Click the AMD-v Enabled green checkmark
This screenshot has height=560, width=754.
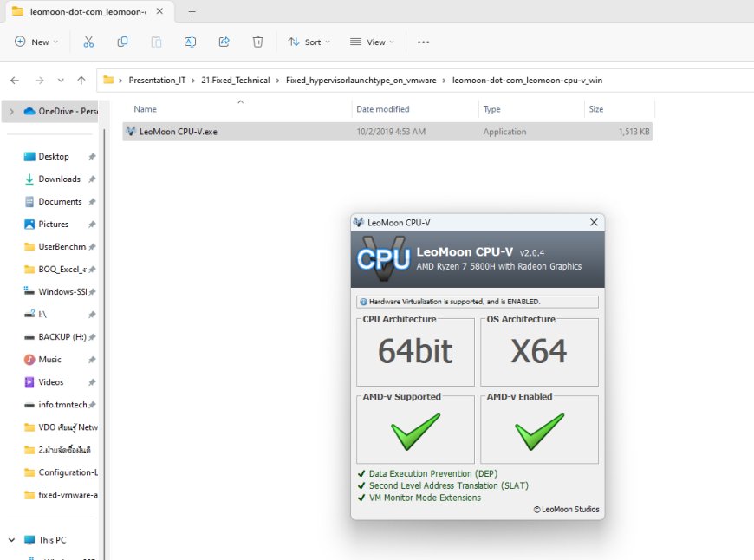540,432
